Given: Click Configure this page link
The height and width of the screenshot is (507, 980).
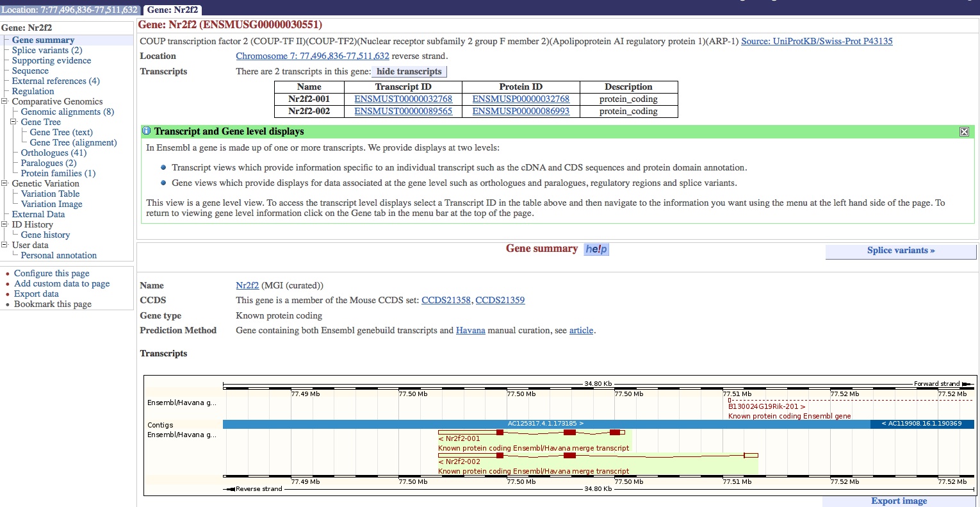Looking at the screenshot, I should [51, 273].
